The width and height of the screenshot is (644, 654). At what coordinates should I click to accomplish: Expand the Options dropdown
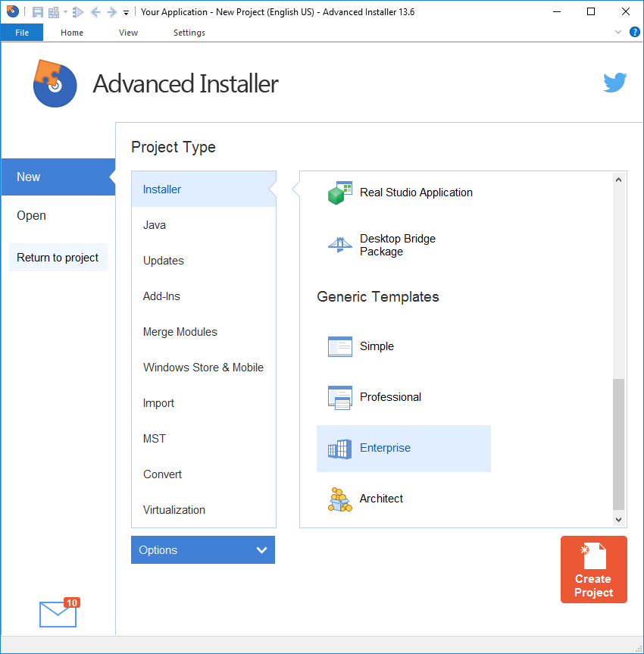click(x=202, y=549)
